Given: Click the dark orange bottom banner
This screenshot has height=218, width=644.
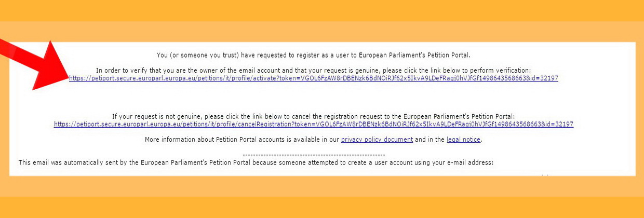Looking at the screenshot, I should pos(322,207).
